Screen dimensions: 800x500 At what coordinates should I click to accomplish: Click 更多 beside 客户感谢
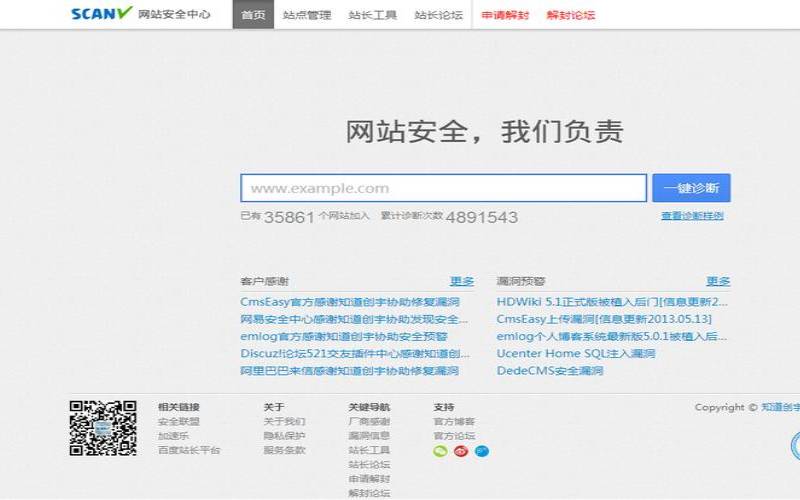coord(462,281)
